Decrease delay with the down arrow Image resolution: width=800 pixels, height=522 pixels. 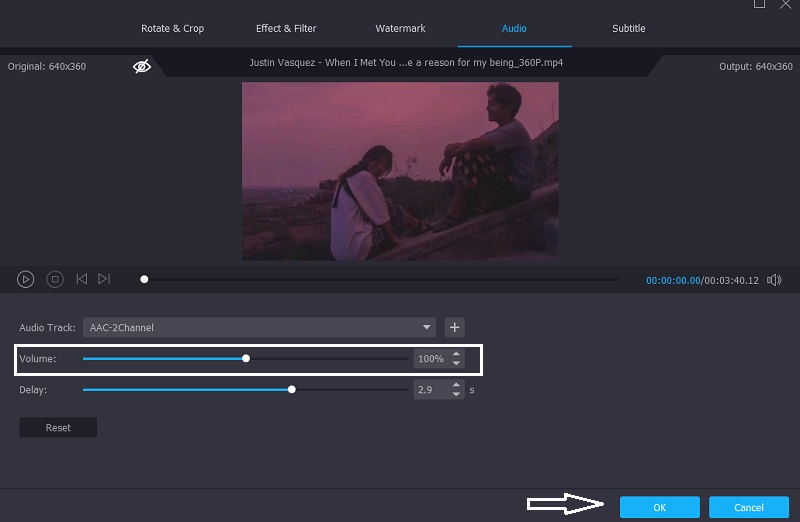(x=457, y=395)
